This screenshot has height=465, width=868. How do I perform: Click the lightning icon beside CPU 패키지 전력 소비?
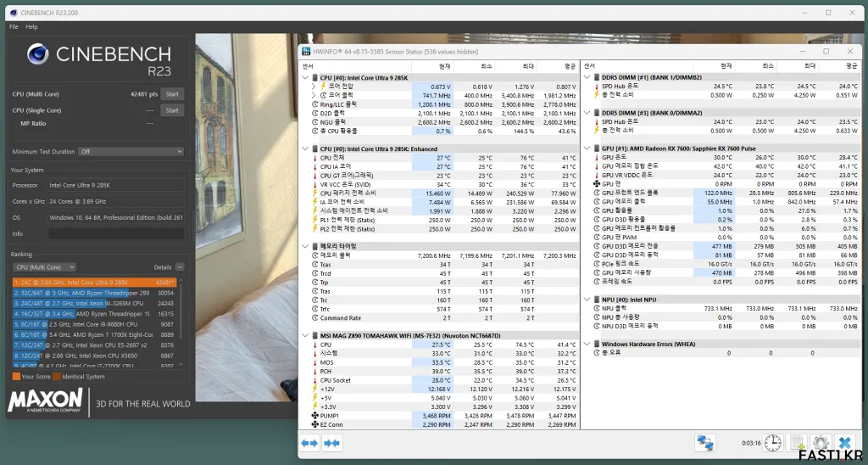coord(315,193)
